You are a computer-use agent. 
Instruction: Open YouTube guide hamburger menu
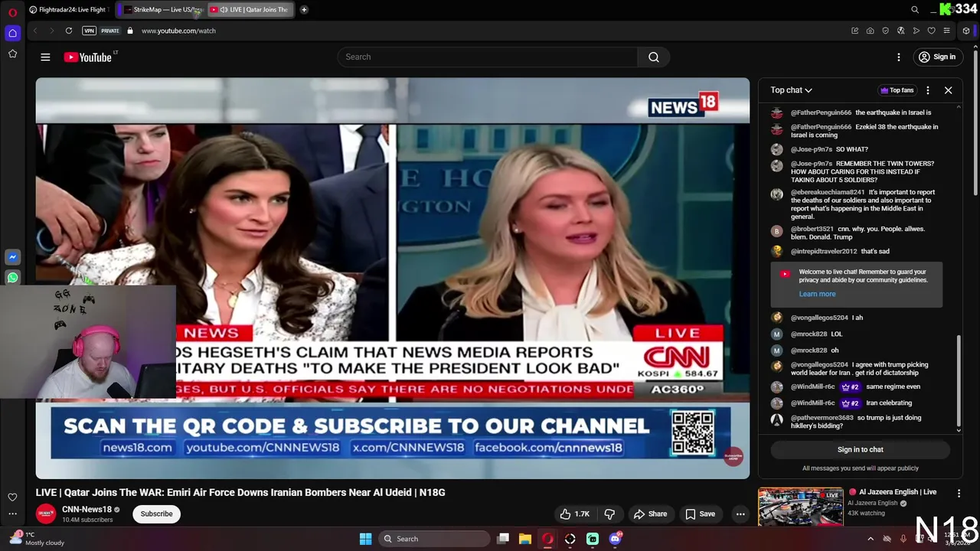[45, 57]
